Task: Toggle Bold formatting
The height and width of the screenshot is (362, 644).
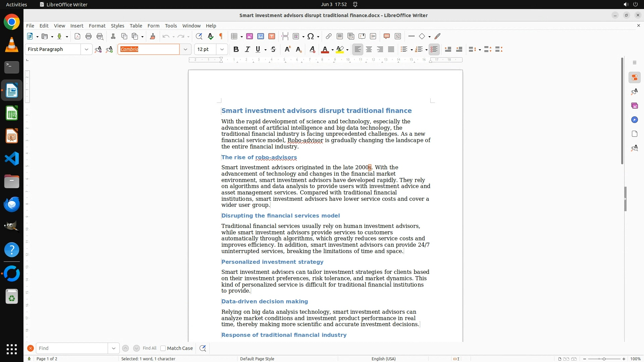Action: [x=236, y=50]
